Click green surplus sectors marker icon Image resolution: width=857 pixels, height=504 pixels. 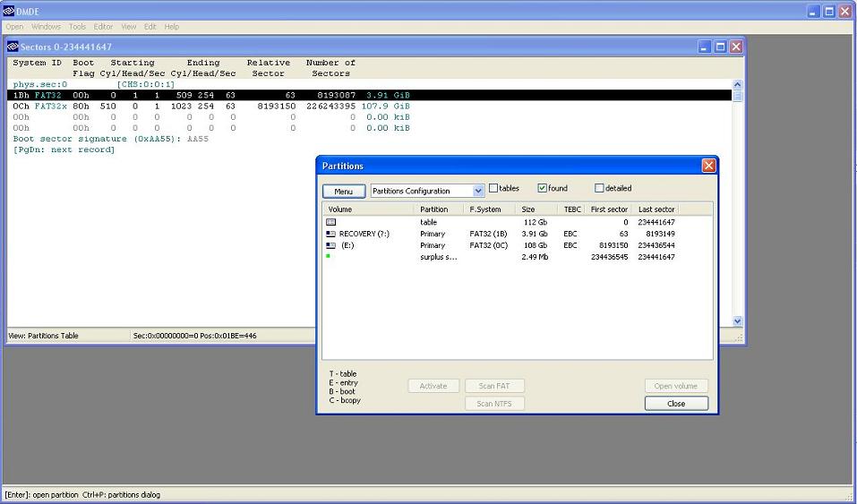coord(328,256)
